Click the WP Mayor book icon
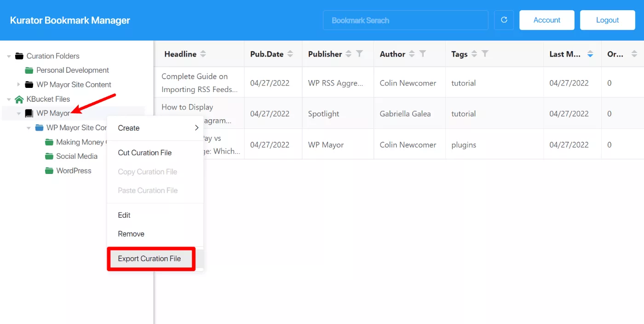 click(29, 113)
